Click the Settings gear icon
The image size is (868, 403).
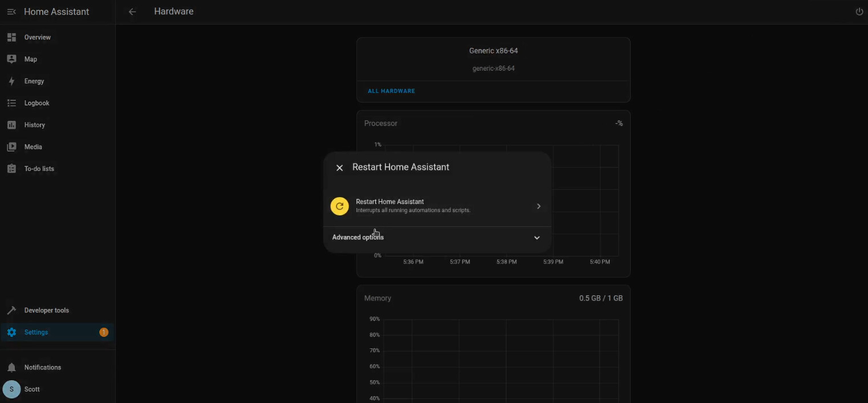pyautogui.click(x=11, y=332)
